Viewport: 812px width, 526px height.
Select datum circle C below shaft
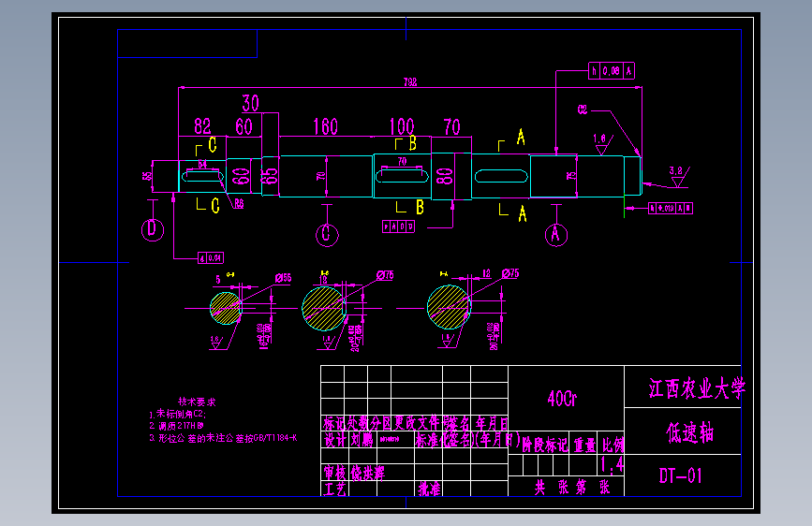point(327,235)
